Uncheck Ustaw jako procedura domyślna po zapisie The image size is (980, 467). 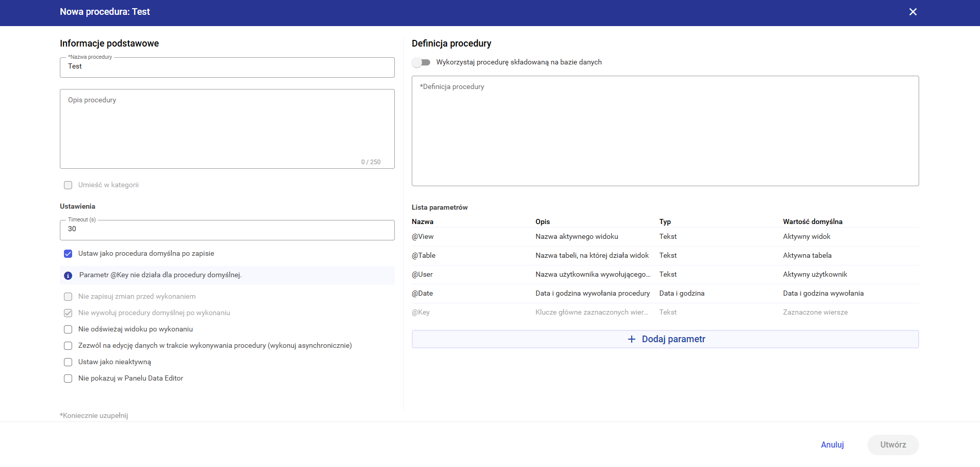68,254
